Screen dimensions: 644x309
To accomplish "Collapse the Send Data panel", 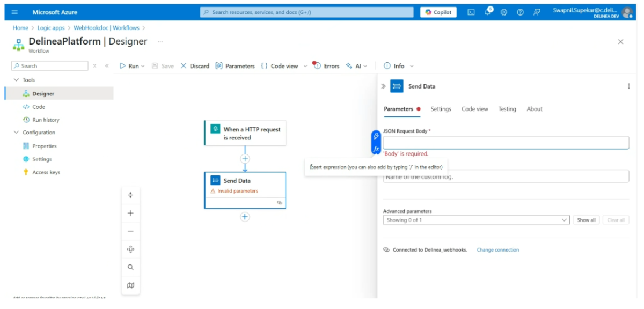I will [383, 86].
